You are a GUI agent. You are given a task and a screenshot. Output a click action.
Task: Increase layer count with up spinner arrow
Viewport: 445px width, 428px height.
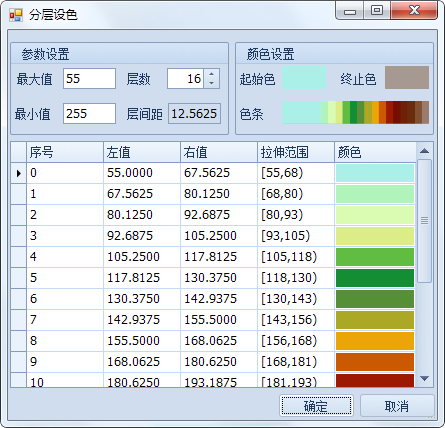(x=211, y=74)
